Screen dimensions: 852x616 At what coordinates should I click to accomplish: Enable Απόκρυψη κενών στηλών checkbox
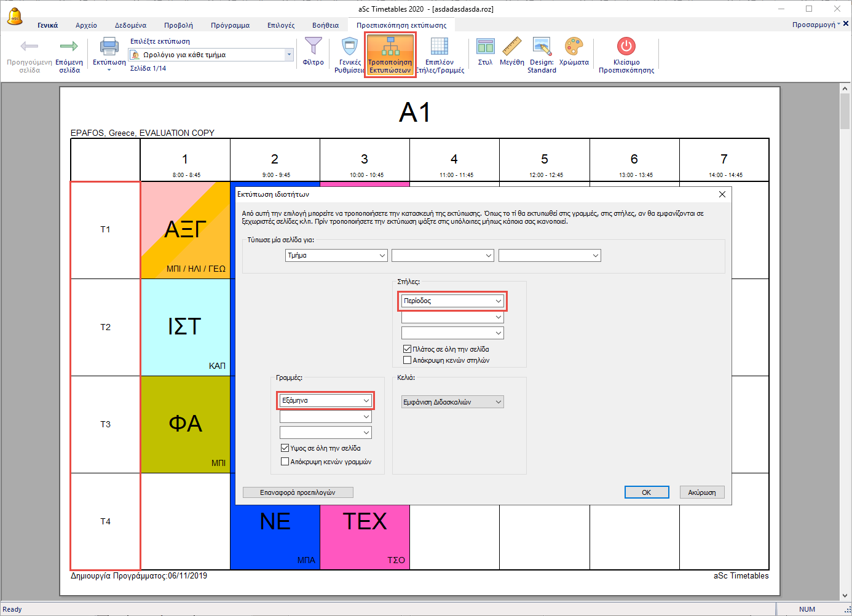[x=407, y=360]
